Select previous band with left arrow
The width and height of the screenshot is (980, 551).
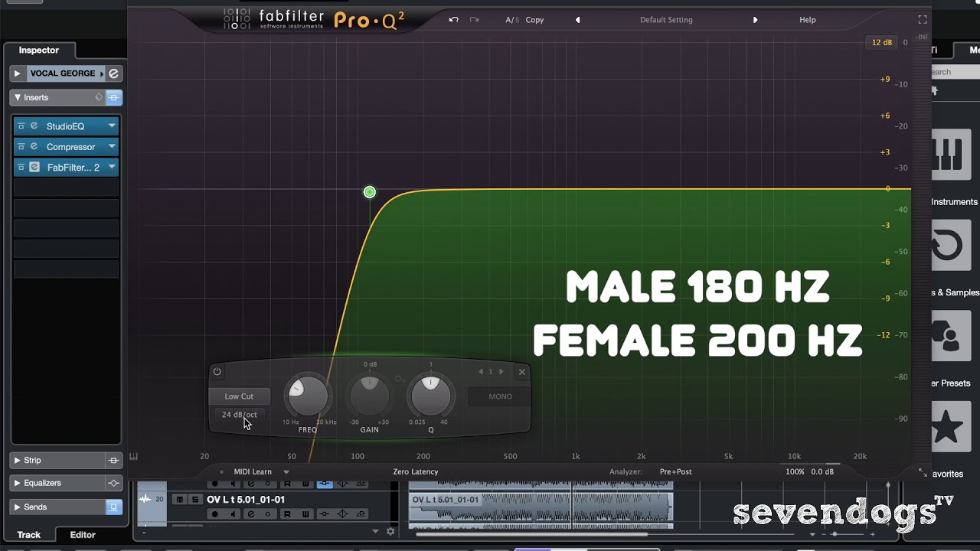[x=481, y=372]
